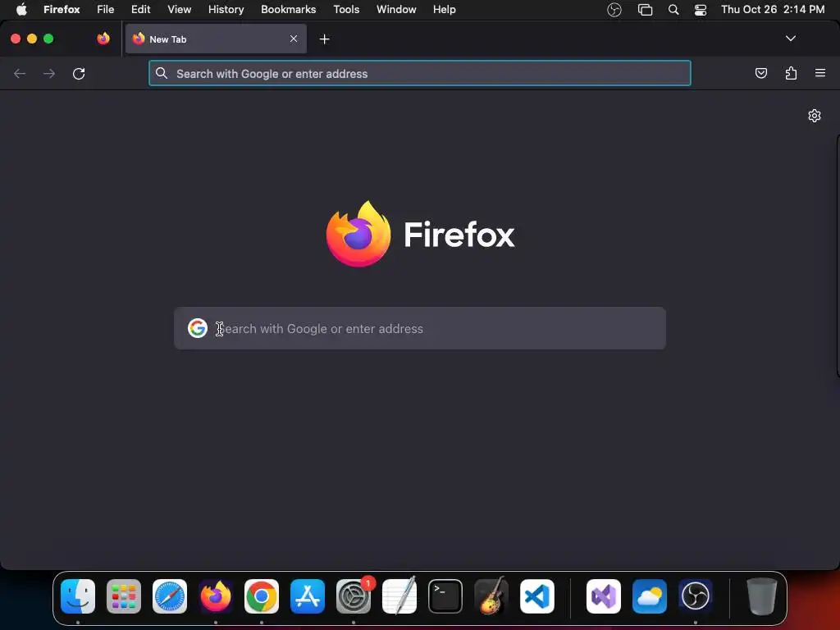Open the Edit menu

(141, 9)
